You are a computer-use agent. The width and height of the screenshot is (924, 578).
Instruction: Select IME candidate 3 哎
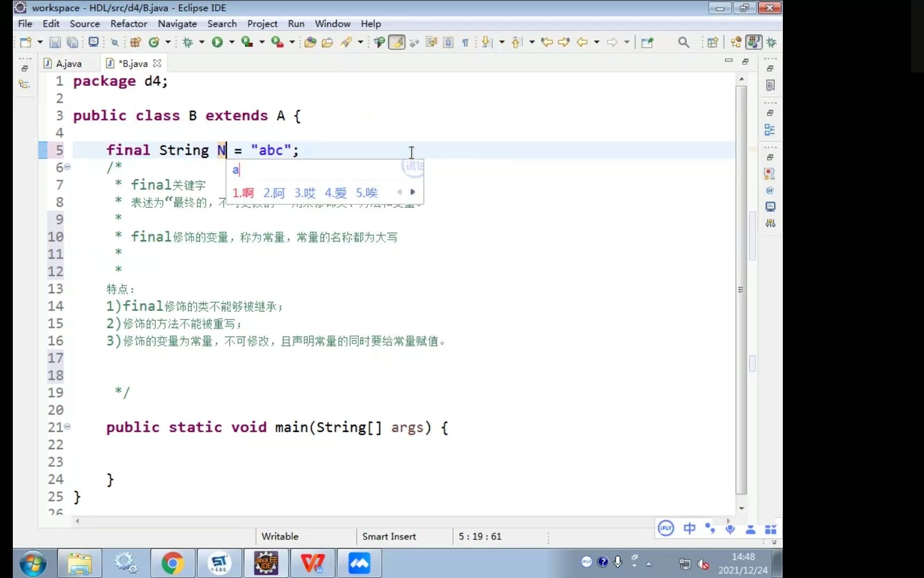tap(305, 193)
